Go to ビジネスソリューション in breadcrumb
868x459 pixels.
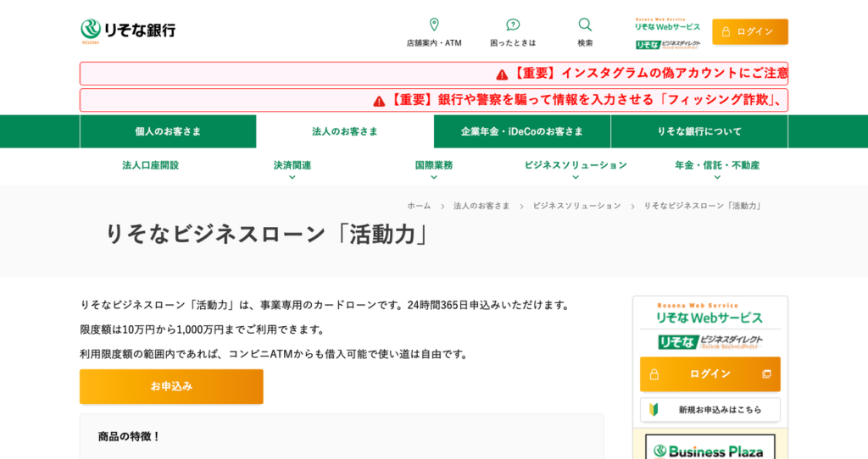576,206
